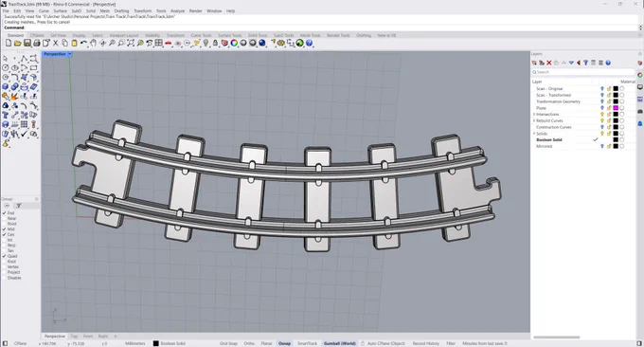
Task: Click Gumball (World) in status bar
Action: [x=340, y=343]
